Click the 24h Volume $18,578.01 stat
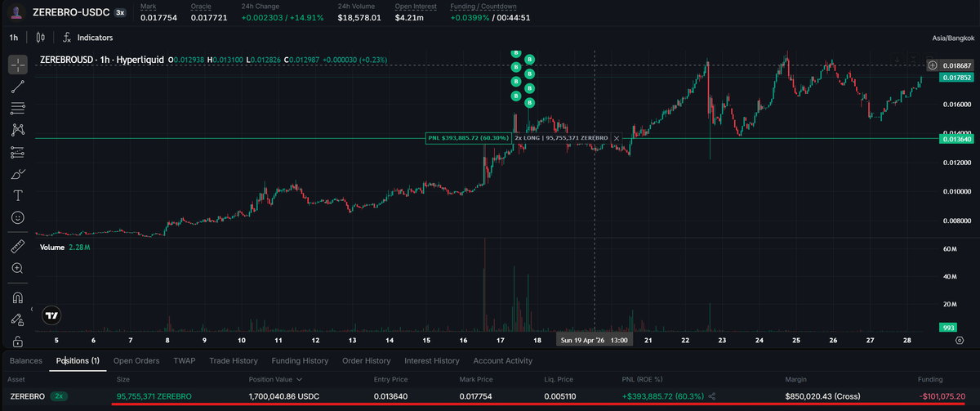The image size is (980, 411). point(359,12)
